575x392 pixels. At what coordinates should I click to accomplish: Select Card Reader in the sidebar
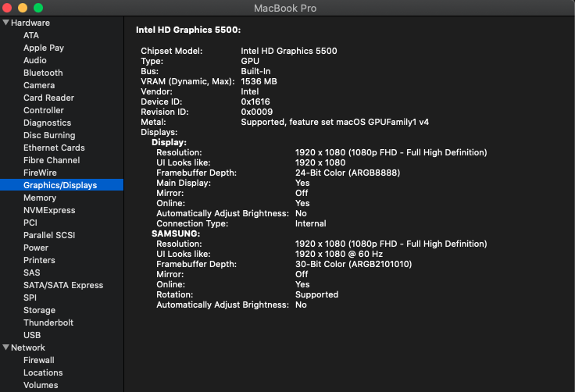tap(48, 98)
